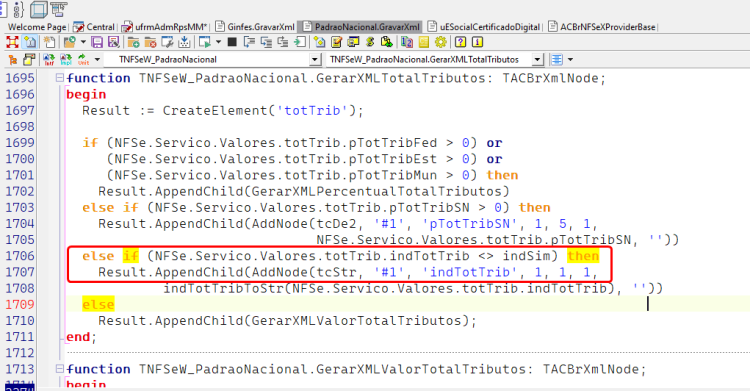Click the green S symbol icon
The image size is (750, 391).
click(x=370, y=42)
